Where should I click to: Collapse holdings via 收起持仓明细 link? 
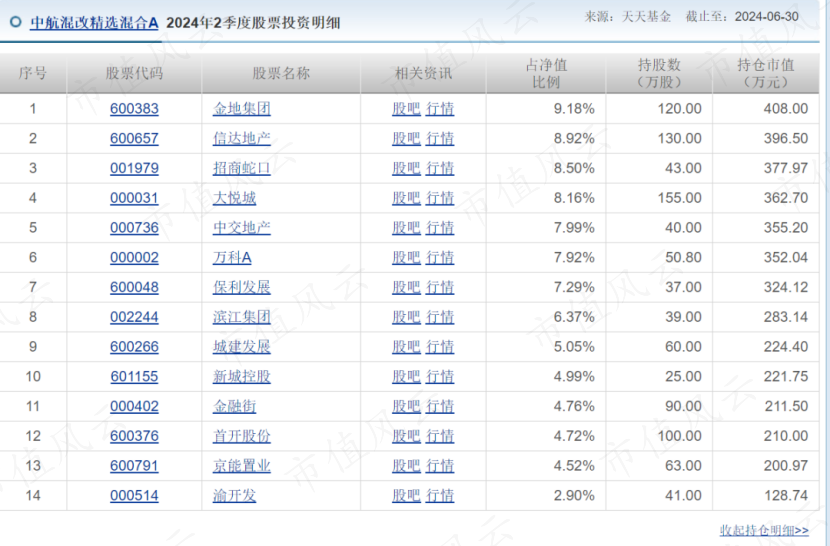[x=764, y=530]
